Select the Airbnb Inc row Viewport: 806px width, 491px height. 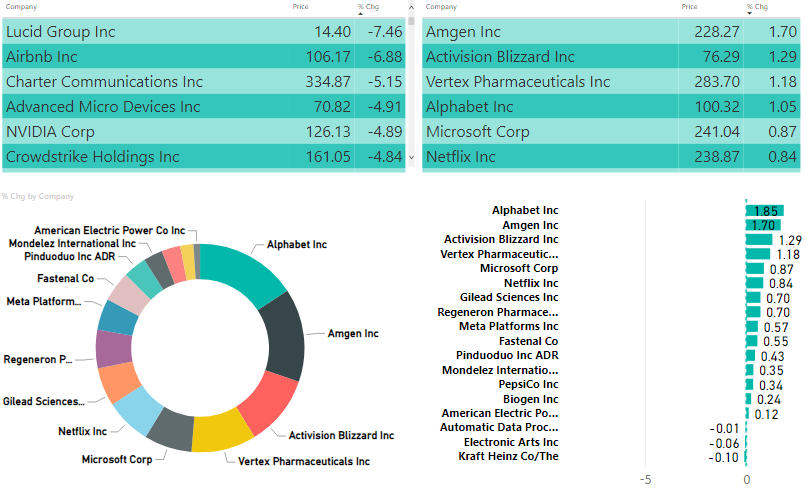pyautogui.click(x=204, y=57)
